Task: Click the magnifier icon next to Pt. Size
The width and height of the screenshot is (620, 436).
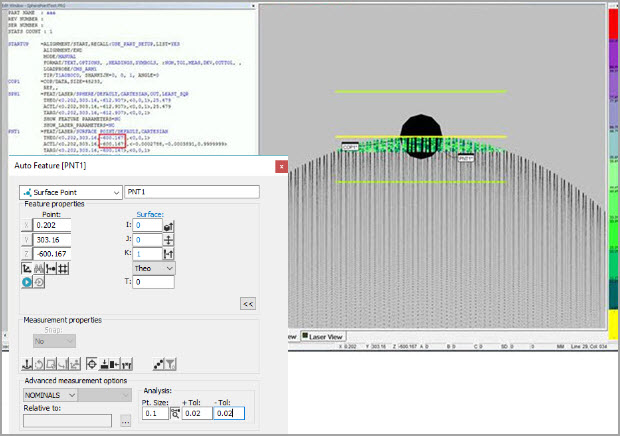Action: coord(176,412)
